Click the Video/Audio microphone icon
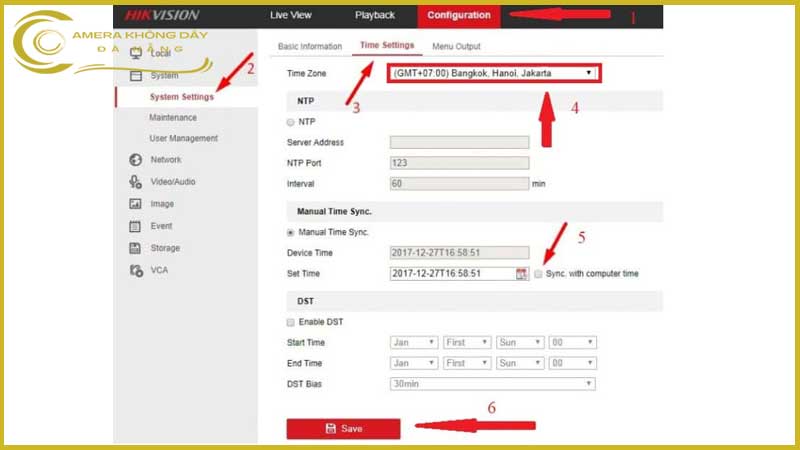Viewport: 800px width, 450px height. coord(135,182)
